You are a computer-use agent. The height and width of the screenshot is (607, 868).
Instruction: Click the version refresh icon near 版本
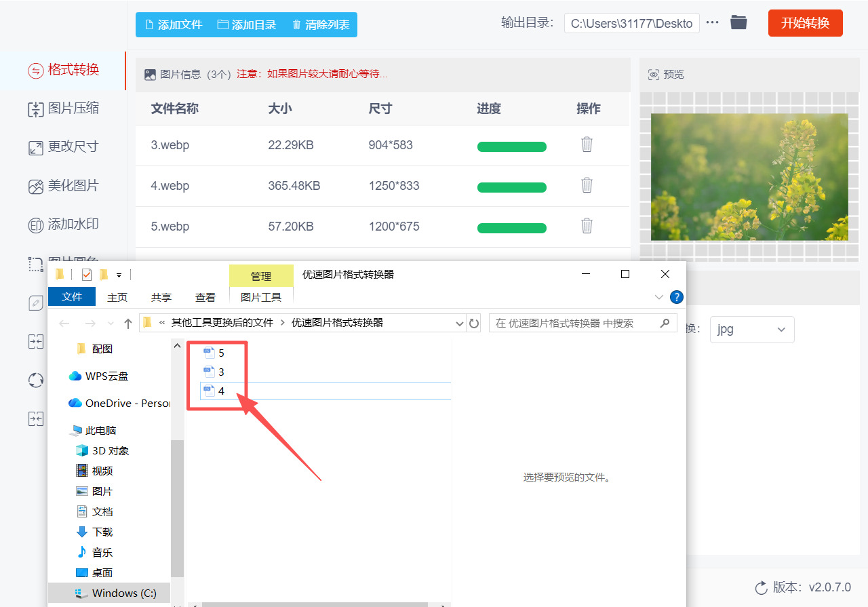pyautogui.click(x=761, y=587)
